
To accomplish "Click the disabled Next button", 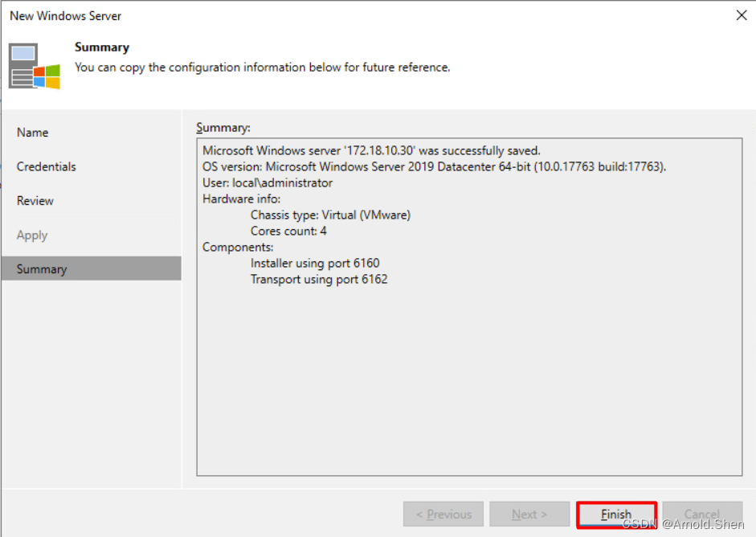I will (529, 514).
